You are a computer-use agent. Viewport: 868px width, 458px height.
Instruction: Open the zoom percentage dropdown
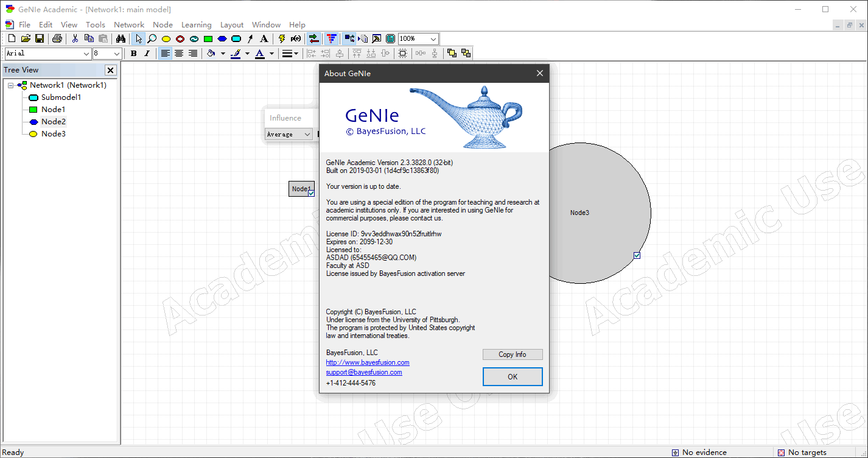[x=433, y=39]
